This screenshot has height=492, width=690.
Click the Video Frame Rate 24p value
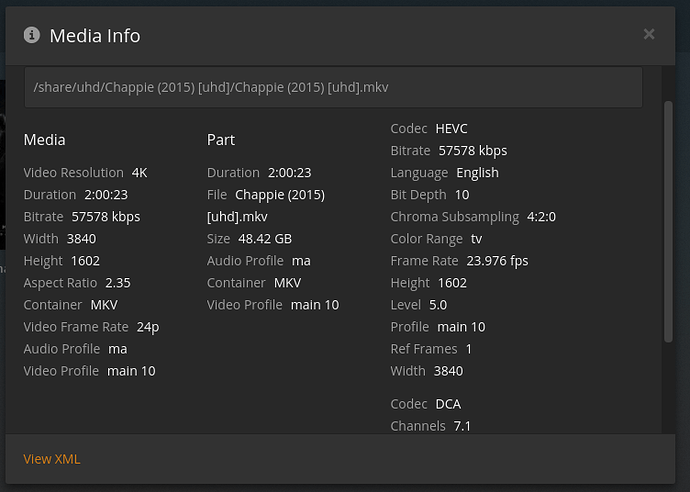pyautogui.click(x=148, y=327)
